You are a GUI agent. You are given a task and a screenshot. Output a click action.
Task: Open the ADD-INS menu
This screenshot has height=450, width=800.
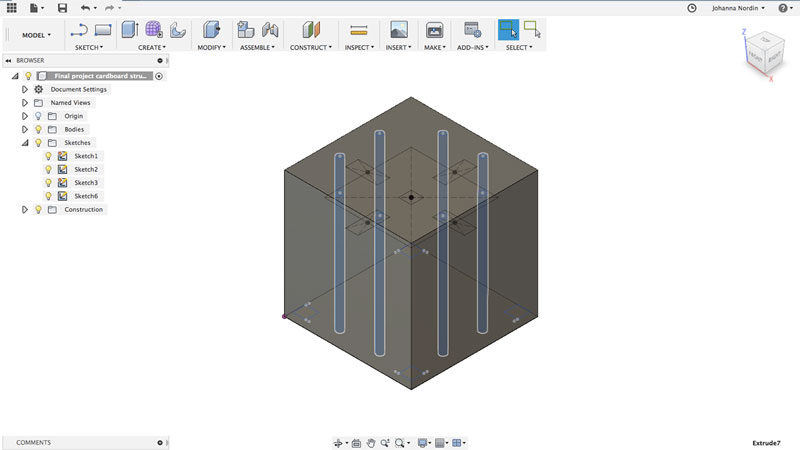pyautogui.click(x=472, y=47)
